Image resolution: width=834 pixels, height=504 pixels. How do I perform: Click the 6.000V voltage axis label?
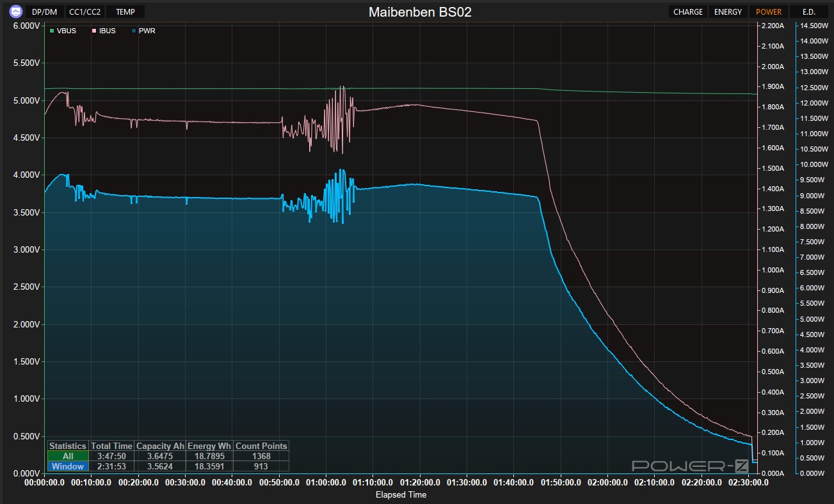pyautogui.click(x=27, y=26)
